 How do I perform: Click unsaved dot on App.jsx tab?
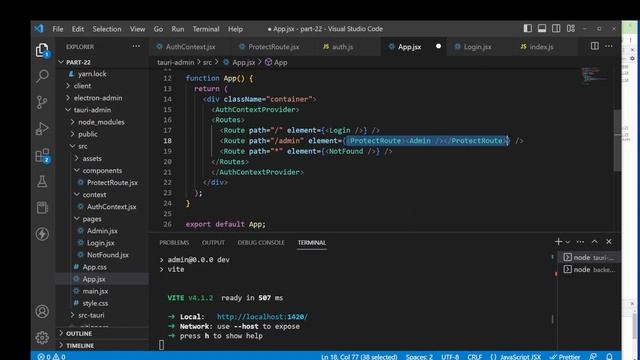point(438,46)
